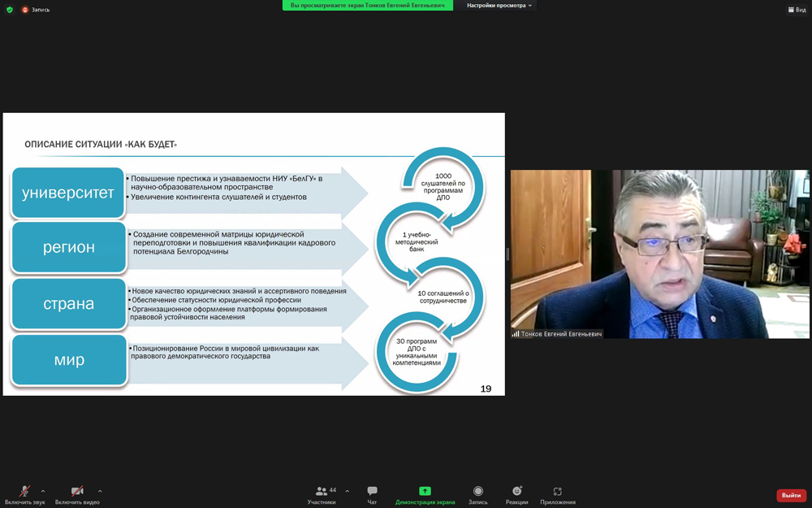Image resolution: width=812 pixels, height=508 pixels.
Task: Open the Настройки просмотра menu
Action: click(499, 6)
